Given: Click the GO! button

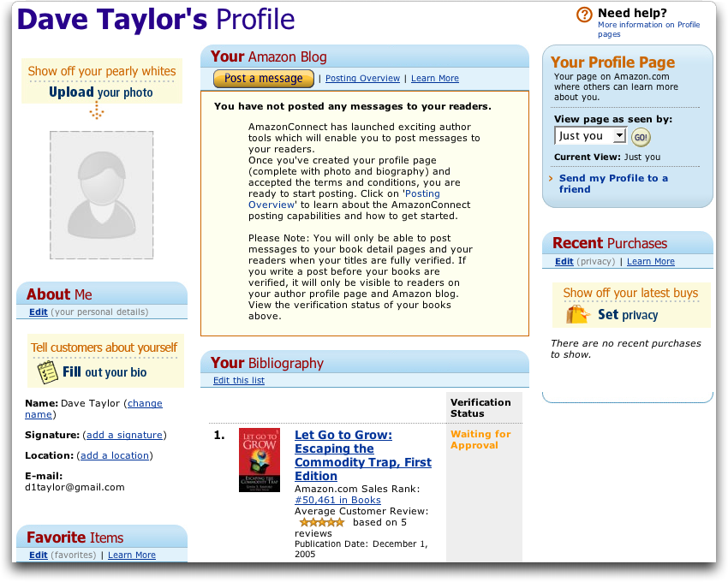Looking at the screenshot, I should tap(641, 138).
